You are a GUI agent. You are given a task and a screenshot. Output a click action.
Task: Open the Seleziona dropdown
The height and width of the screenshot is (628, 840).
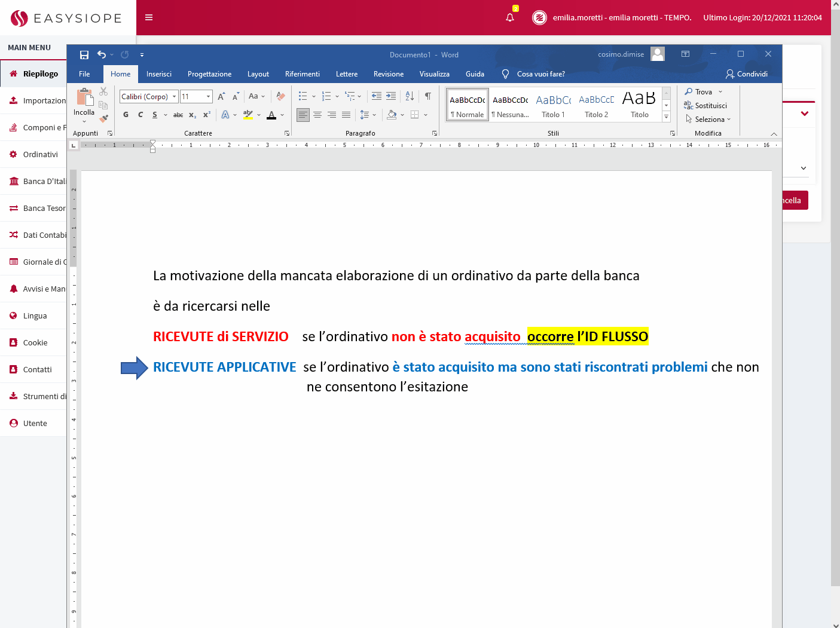point(708,120)
